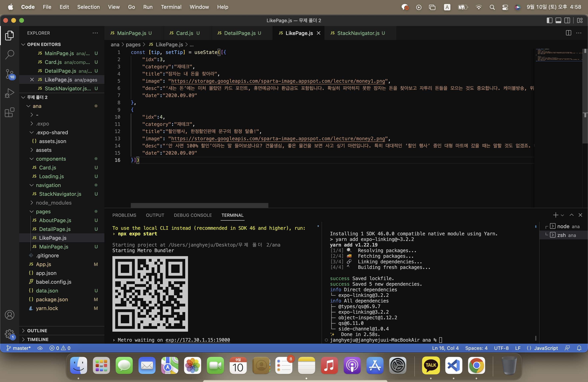Viewport: 588px width, 382px height.
Task: Change indentation via Spaces: 4
Action: point(476,348)
